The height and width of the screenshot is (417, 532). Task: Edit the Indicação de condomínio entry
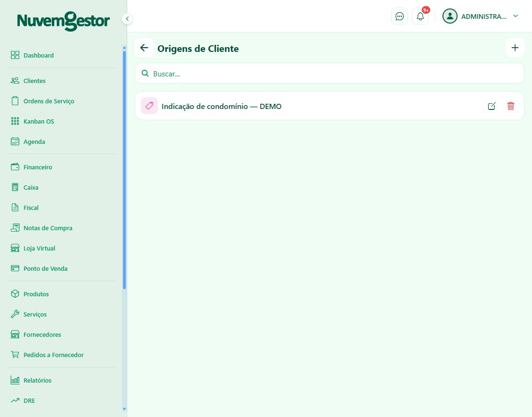point(491,106)
